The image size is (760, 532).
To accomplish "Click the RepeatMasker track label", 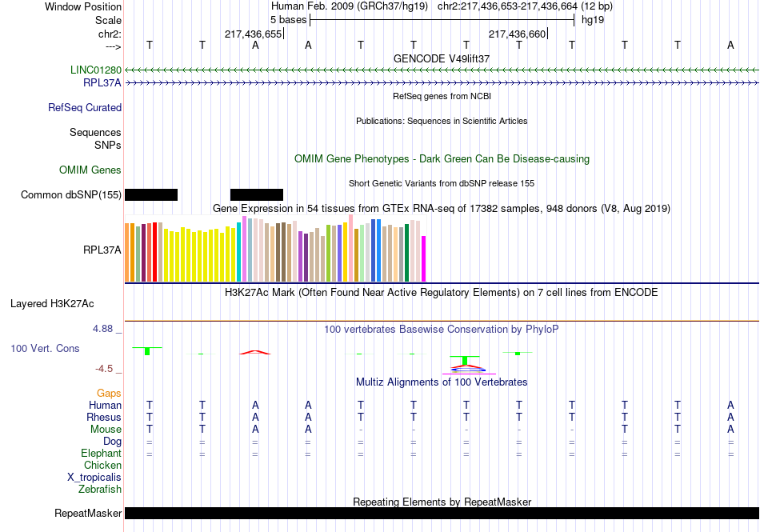I will tap(88, 513).
